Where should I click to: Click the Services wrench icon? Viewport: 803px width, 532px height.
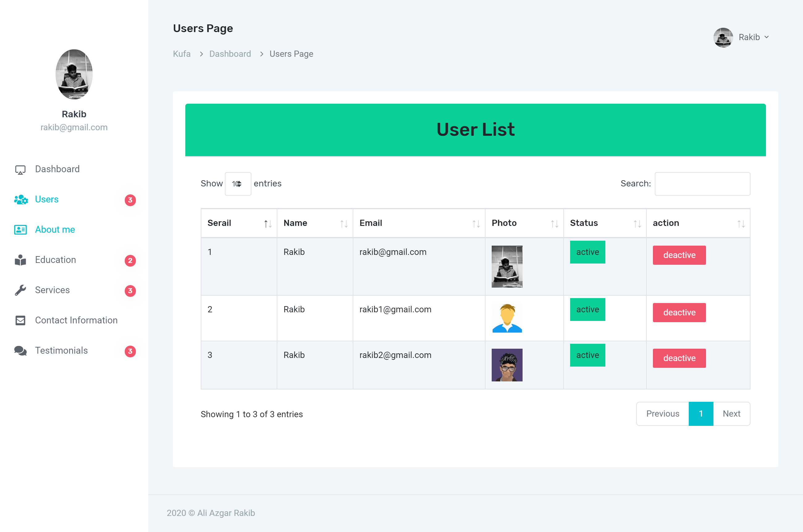tap(20, 290)
